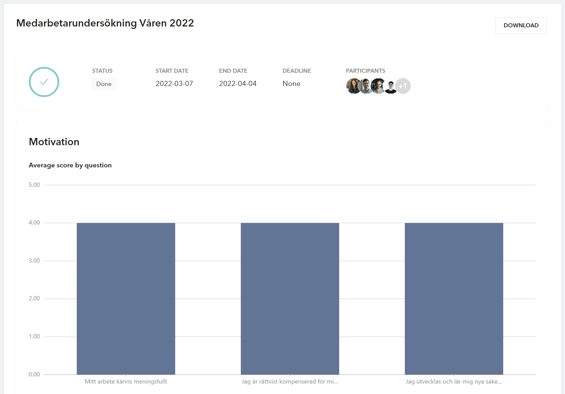Click the bar for Mitt arbete känns meningsfullt
The width and height of the screenshot is (565, 394).
coord(126,298)
